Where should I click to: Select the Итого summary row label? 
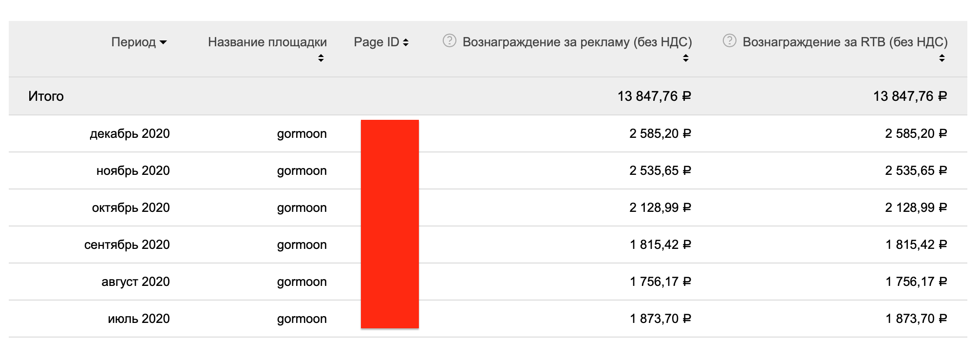[x=46, y=96]
